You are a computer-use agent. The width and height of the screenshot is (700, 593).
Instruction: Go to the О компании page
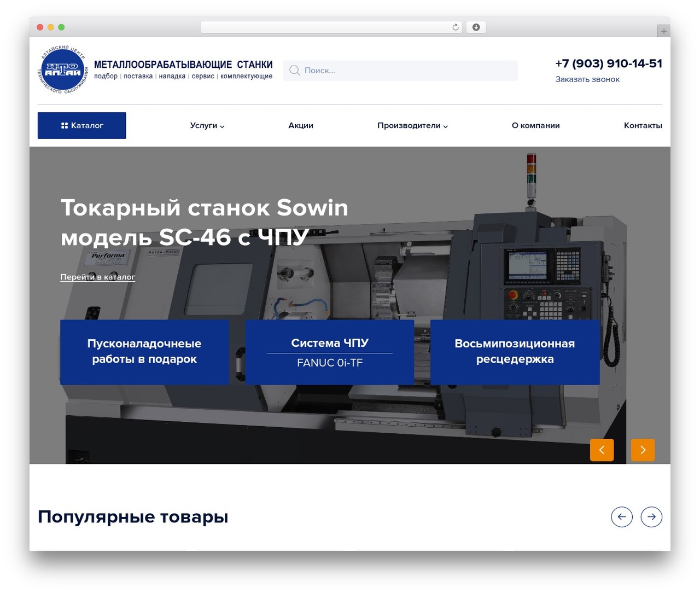coord(536,126)
